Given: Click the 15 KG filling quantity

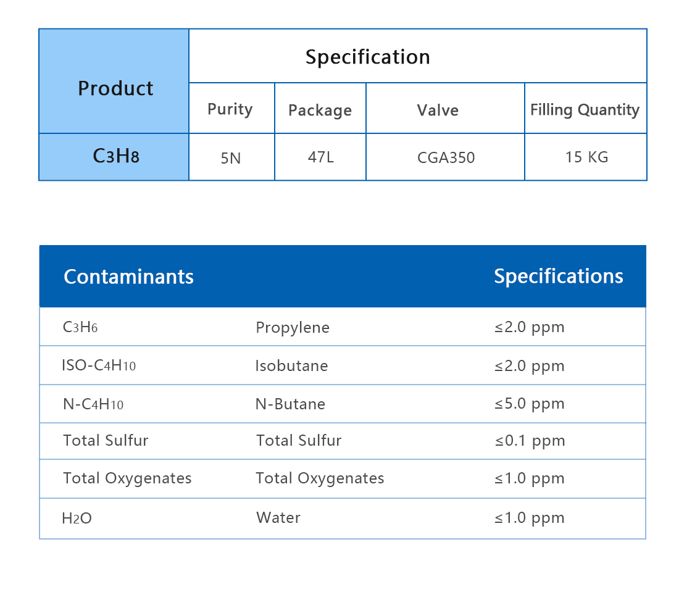Looking at the screenshot, I should pyautogui.click(x=586, y=157).
